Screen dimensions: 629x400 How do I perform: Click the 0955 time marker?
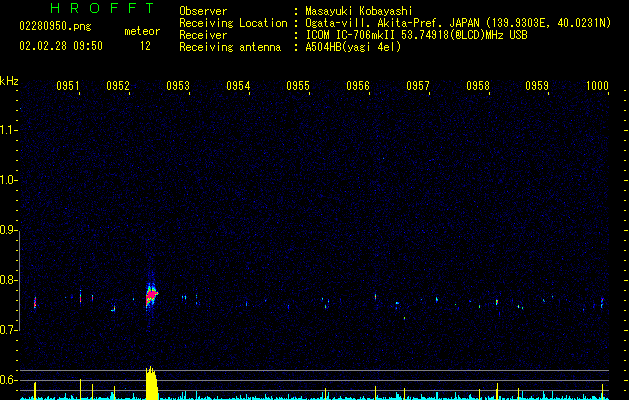[298, 86]
